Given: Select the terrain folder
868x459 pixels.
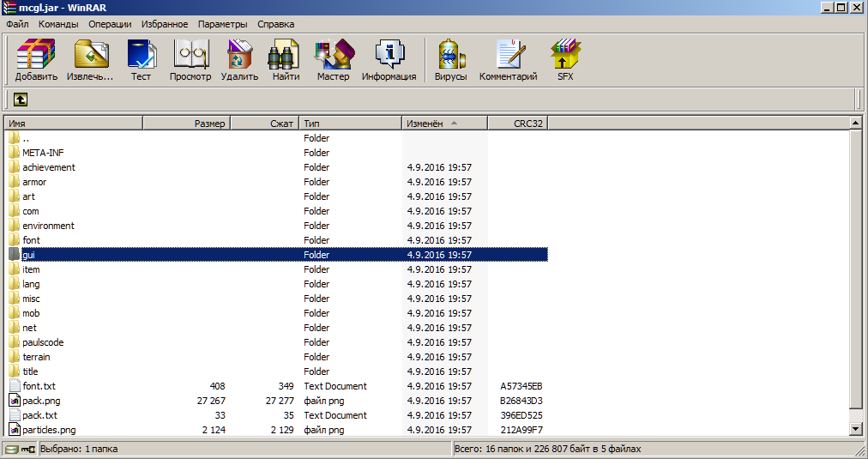Looking at the screenshot, I should (x=36, y=357).
